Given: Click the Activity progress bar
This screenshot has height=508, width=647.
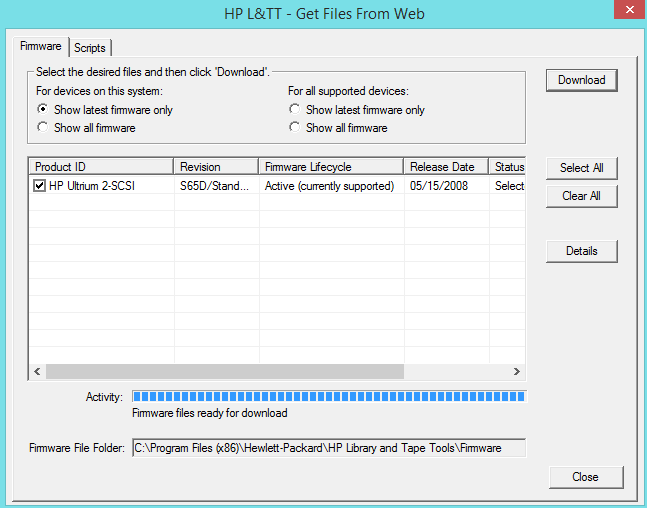Looking at the screenshot, I should pos(329,397).
